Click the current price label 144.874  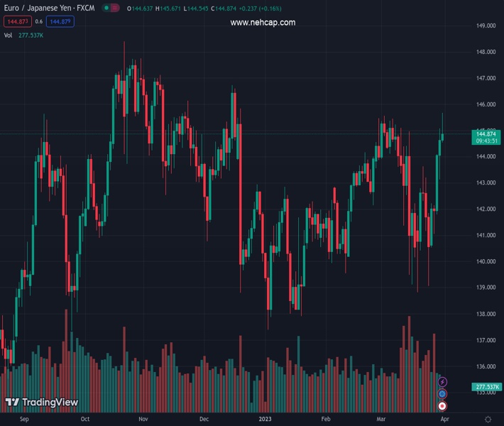pyautogui.click(x=486, y=133)
